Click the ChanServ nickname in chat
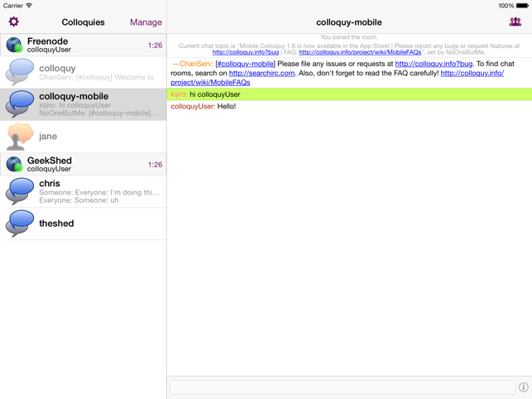Image resolution: width=532 pixels, height=399 pixels. click(196, 64)
